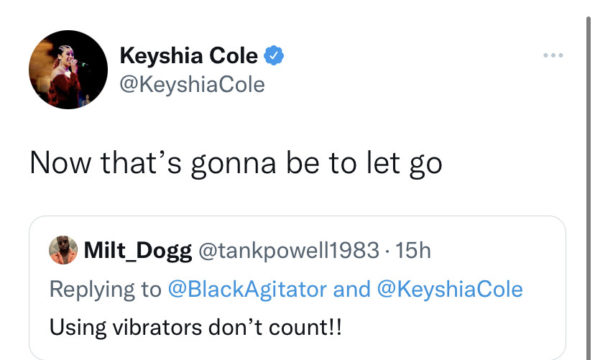The height and width of the screenshot is (360, 595).
Task: Click the 'Replying to' label
Action: click(x=105, y=289)
